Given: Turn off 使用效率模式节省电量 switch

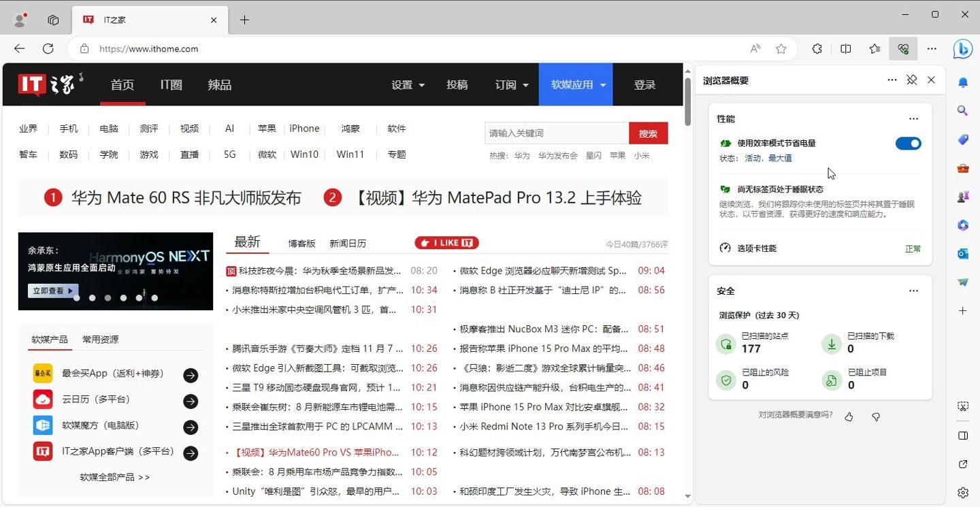Looking at the screenshot, I should (909, 144).
